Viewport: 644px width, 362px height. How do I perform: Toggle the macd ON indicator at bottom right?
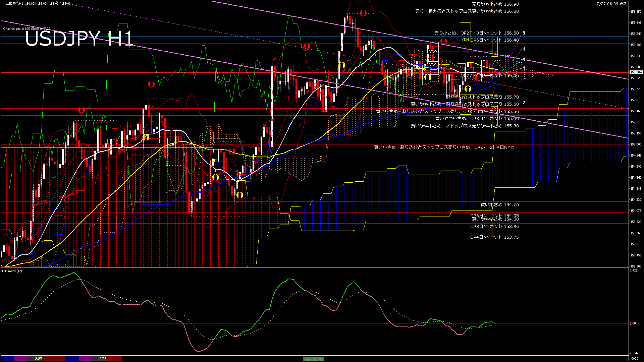coord(314,359)
